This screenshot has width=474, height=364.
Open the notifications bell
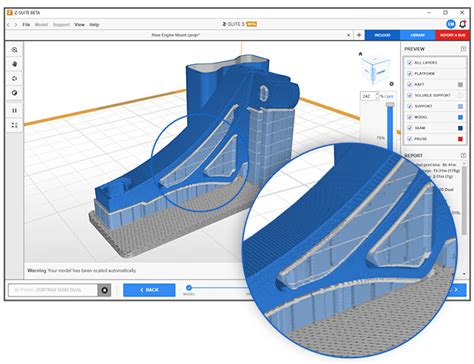click(463, 24)
